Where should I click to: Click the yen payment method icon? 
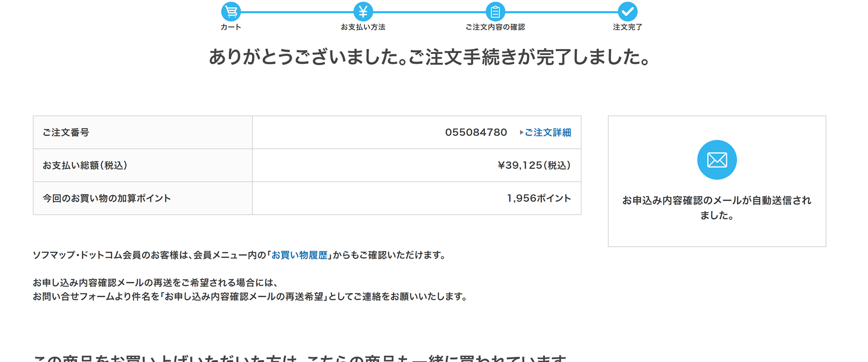363,11
